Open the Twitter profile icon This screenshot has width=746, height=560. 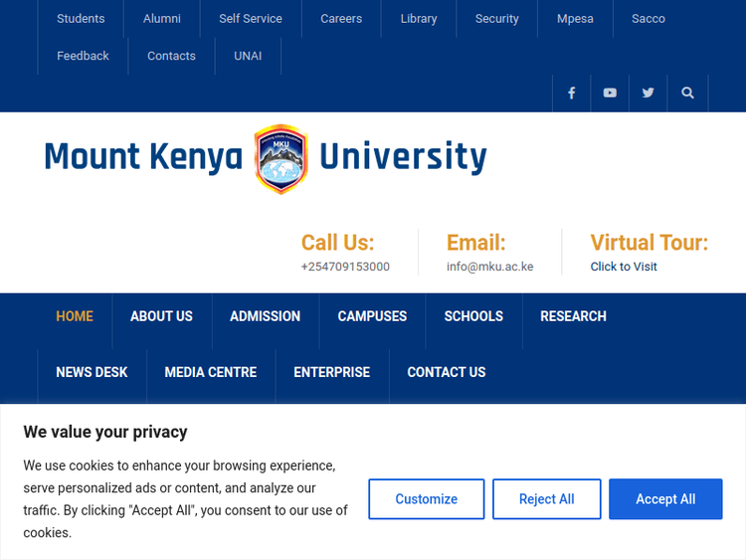tap(648, 93)
